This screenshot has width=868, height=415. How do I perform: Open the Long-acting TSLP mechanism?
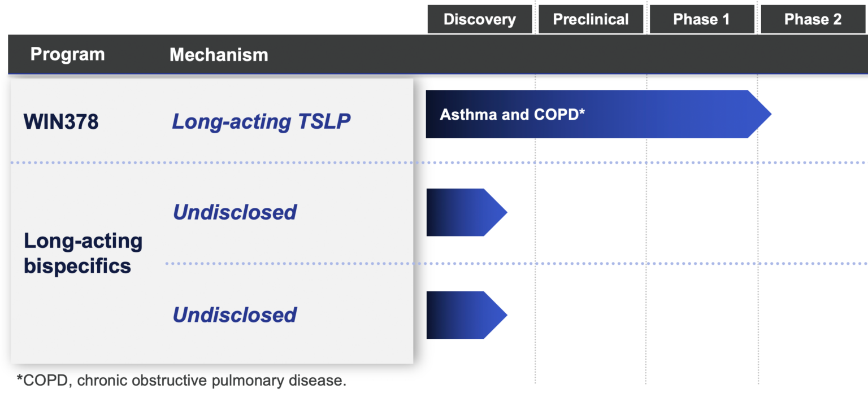[x=261, y=121]
